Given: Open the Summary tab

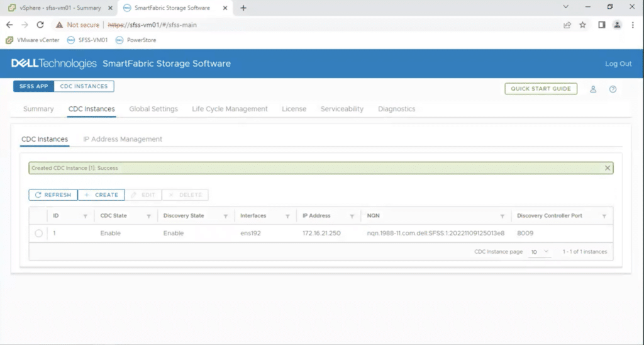Looking at the screenshot, I should [38, 109].
